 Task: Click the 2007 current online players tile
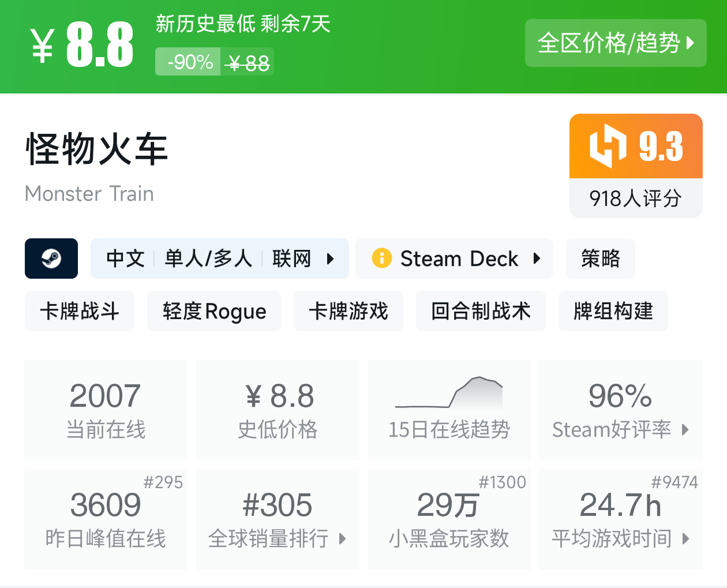click(x=106, y=410)
